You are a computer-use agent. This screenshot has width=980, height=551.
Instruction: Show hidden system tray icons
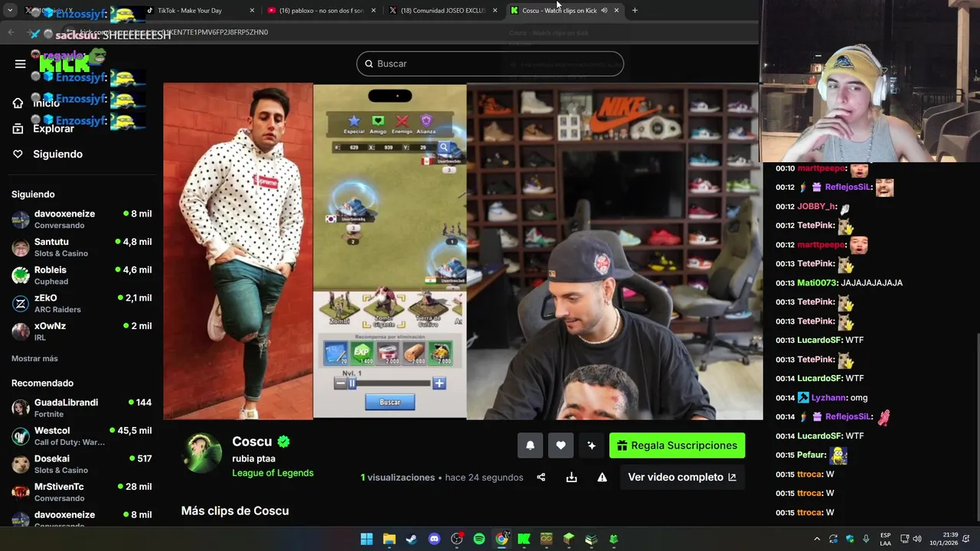tap(817, 539)
